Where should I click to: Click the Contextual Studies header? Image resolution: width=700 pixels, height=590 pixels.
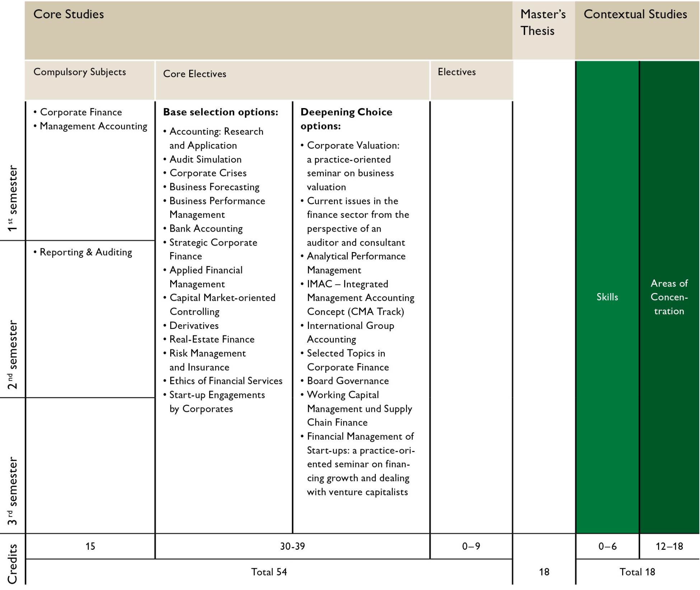[635, 14]
